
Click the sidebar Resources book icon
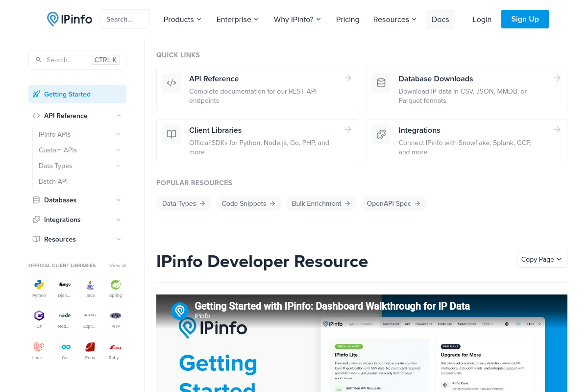coord(36,239)
